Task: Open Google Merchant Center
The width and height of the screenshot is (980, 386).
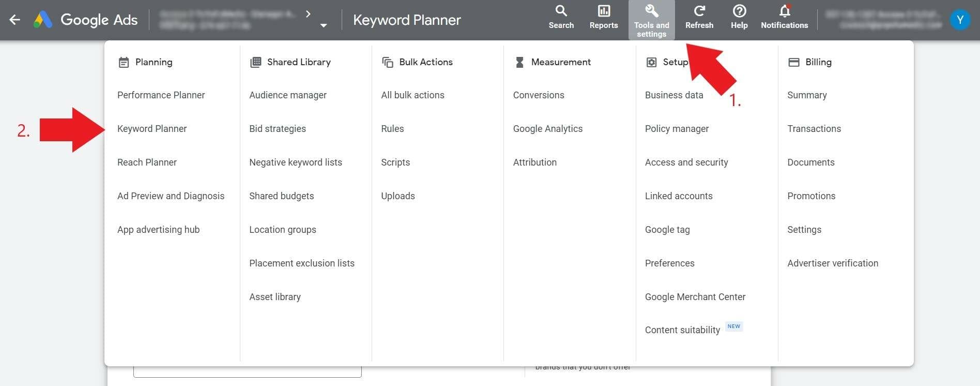Action: 695,297
